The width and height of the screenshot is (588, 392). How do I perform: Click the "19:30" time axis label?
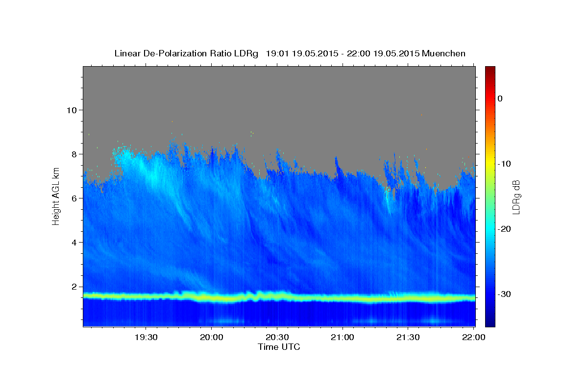146,337
